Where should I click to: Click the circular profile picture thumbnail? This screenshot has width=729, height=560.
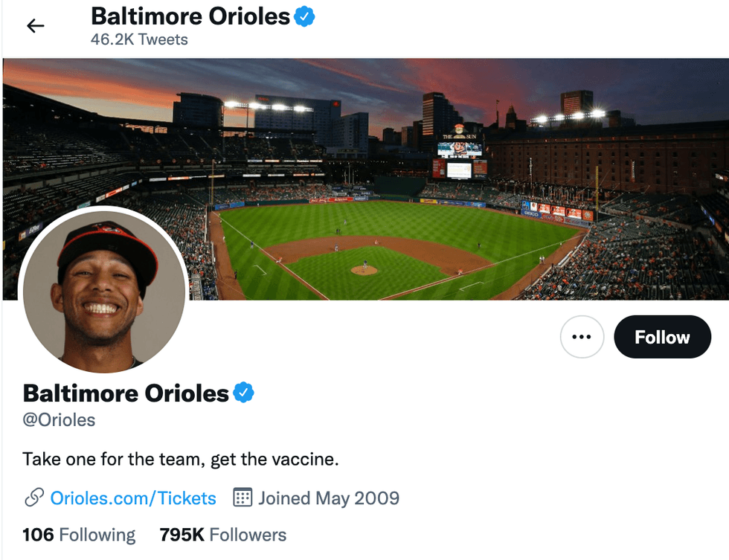click(104, 290)
